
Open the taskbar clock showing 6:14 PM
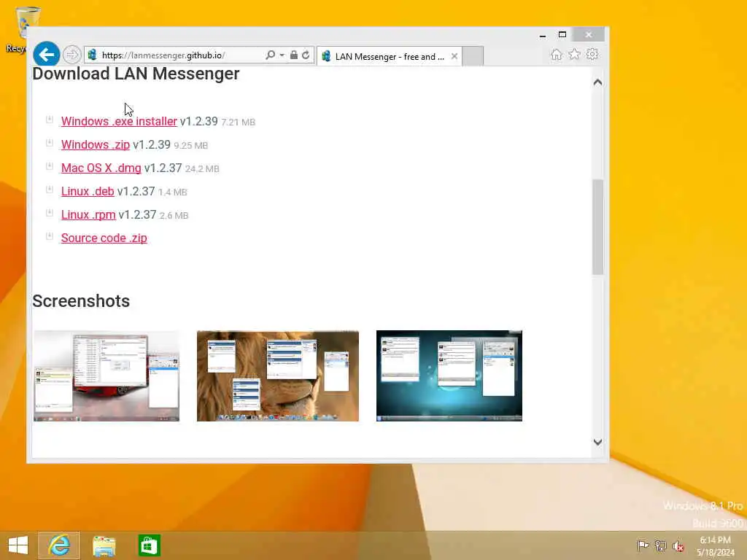pyautogui.click(x=715, y=546)
